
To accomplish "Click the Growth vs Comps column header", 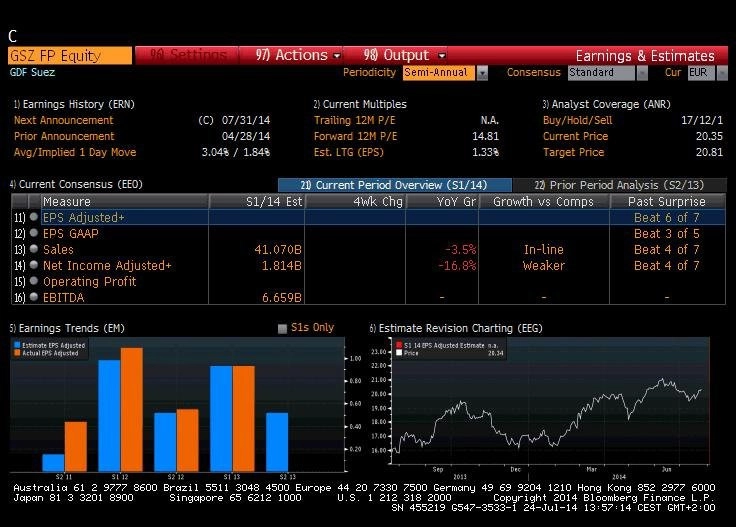I will click(544, 201).
